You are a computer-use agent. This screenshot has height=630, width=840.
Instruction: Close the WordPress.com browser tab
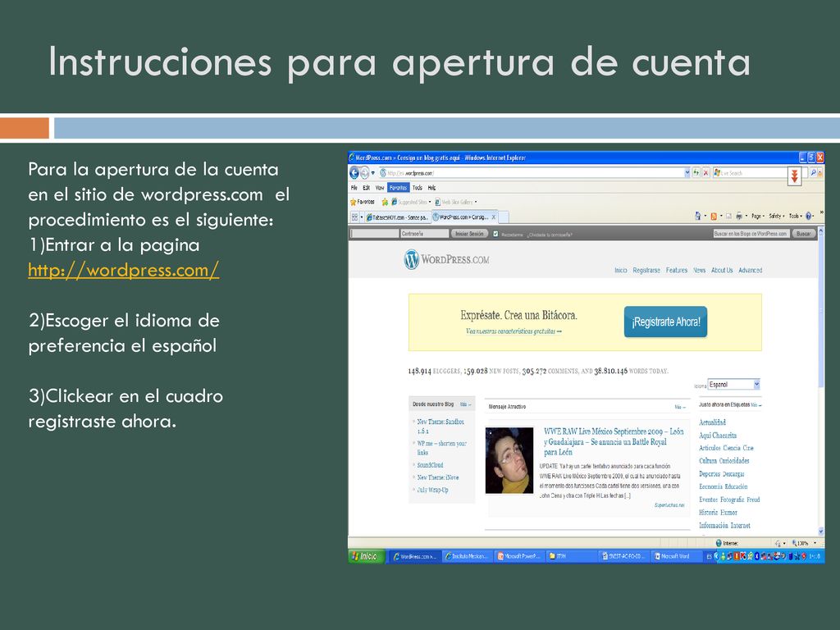[x=493, y=217]
